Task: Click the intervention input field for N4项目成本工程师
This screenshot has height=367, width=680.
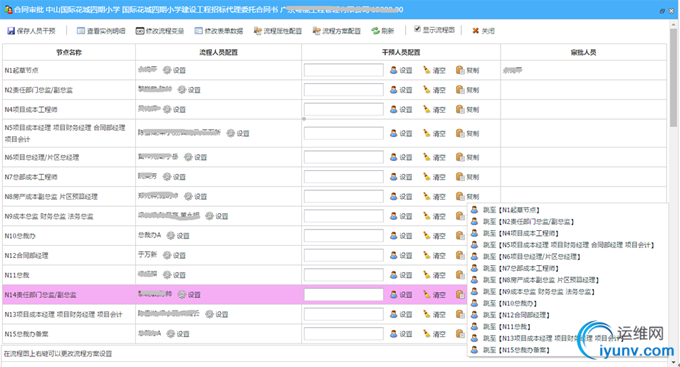Action: pos(343,109)
